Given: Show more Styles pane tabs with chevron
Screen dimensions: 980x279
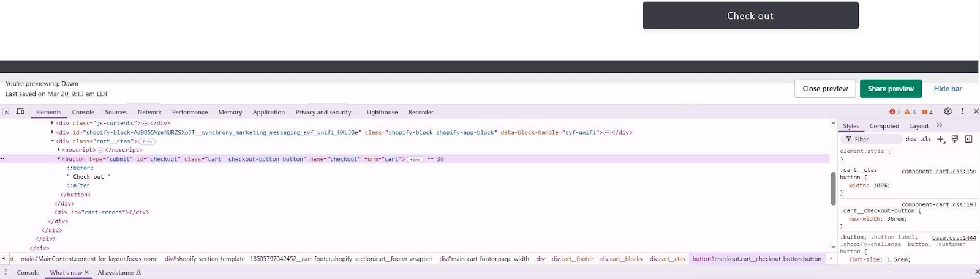Looking at the screenshot, I should pyautogui.click(x=940, y=125).
